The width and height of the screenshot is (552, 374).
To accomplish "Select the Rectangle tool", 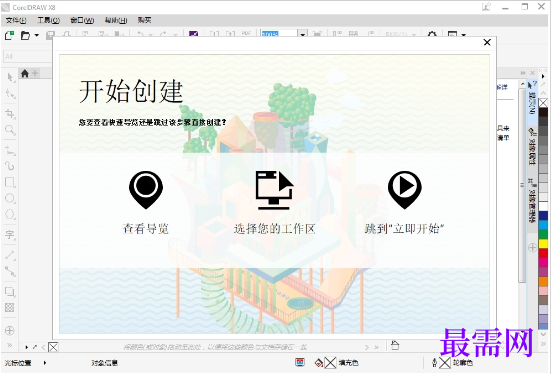I will point(10,182).
